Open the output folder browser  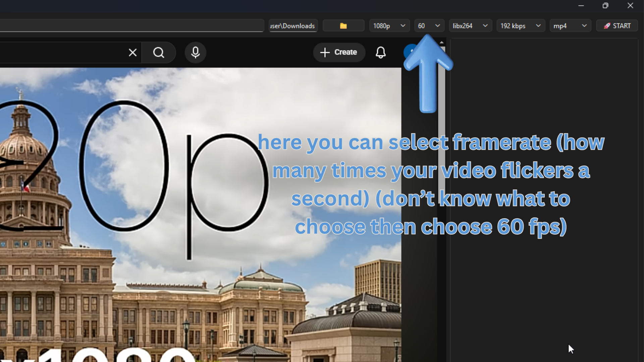click(343, 25)
